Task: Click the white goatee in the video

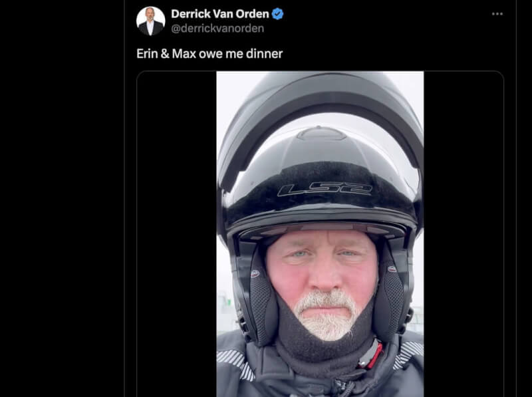Action: click(x=325, y=314)
